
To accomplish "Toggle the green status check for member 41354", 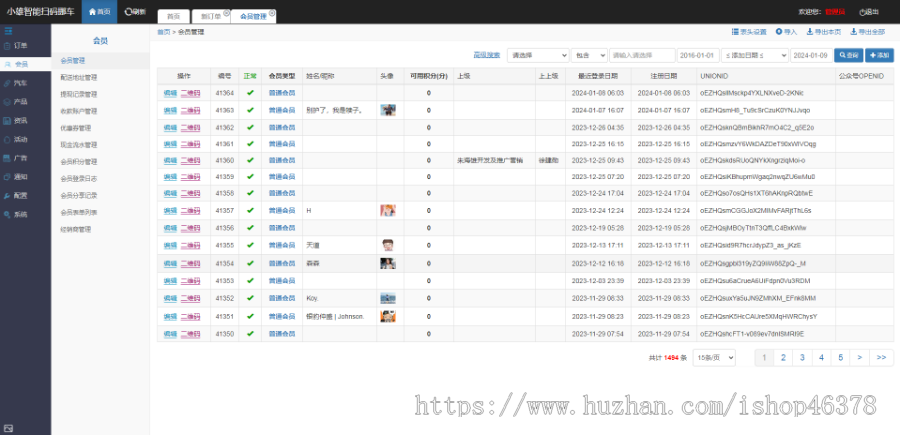I will (x=250, y=263).
